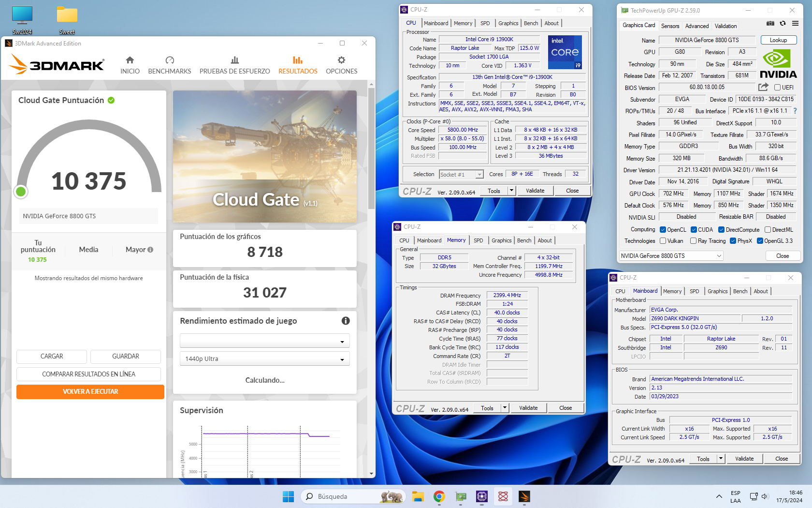Open File Explorer from taskbar
Screen dimensions: 812x508
pos(418,496)
